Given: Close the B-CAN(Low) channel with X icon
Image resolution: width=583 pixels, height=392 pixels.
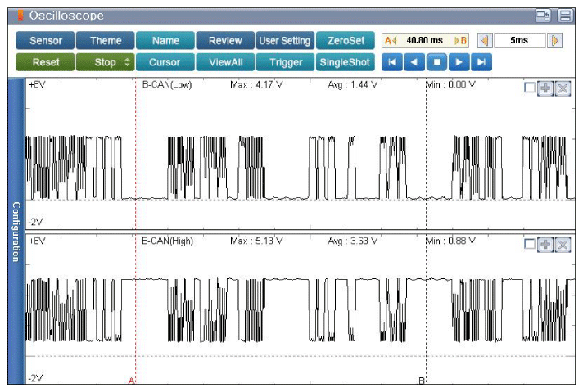Looking at the screenshot, I should coord(562,88).
